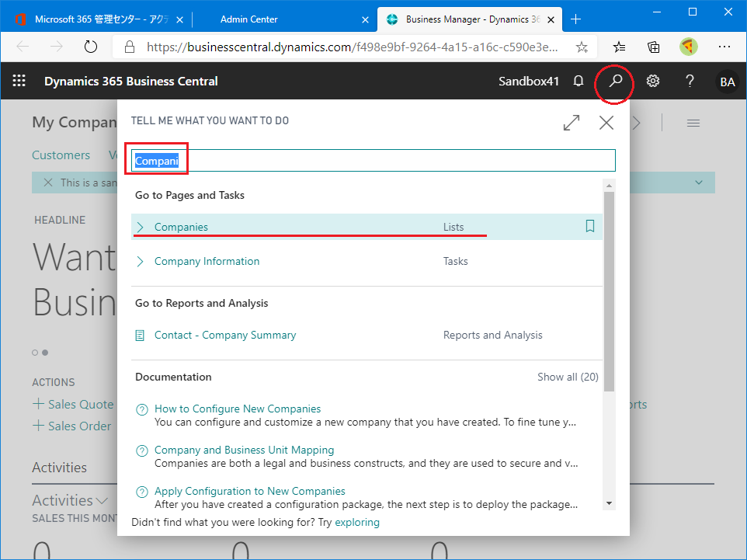Dismiss the sandbox notification bar
This screenshot has height=560, width=747.
point(48,183)
